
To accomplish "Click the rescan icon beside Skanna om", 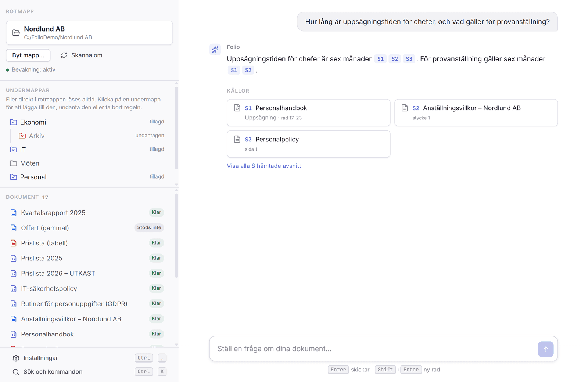I will point(64,55).
